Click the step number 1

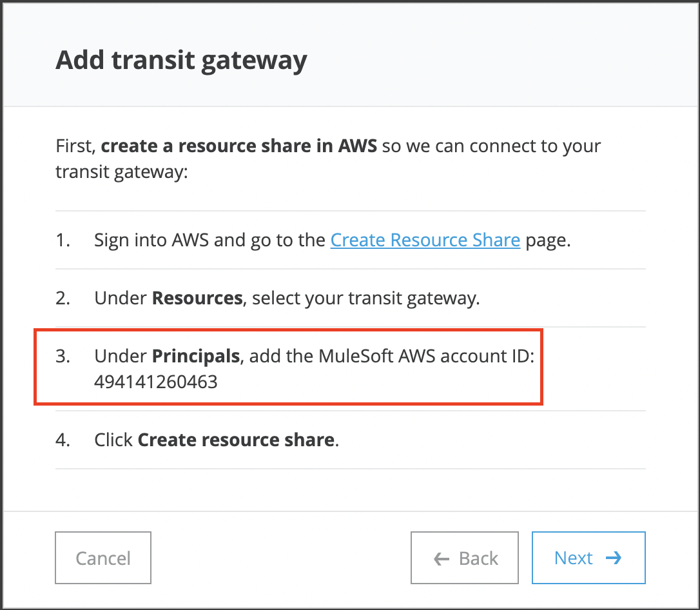click(x=62, y=241)
